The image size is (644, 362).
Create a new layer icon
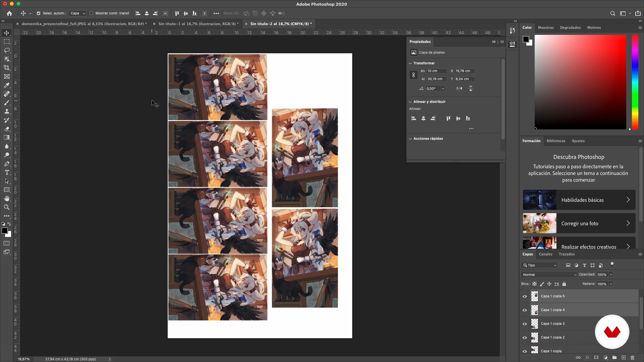click(624, 358)
